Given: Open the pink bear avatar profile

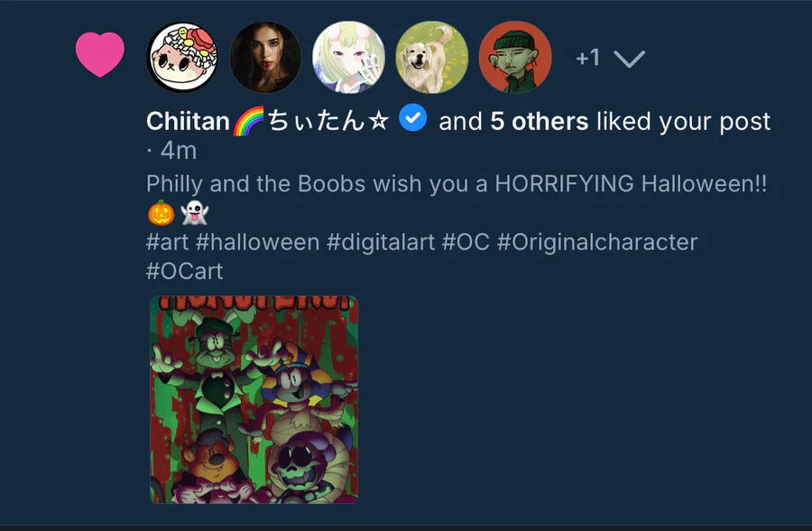Looking at the screenshot, I should pyautogui.click(x=183, y=57).
